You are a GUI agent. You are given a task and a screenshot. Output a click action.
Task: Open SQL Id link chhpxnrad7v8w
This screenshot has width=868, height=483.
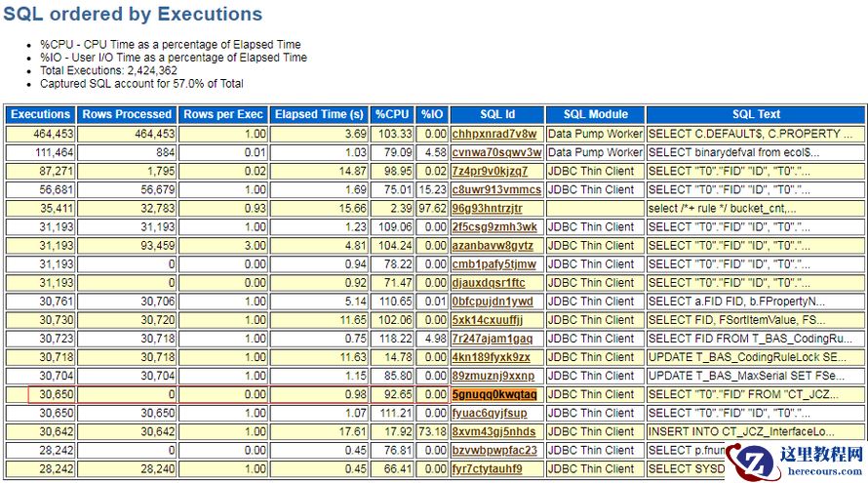point(494,134)
